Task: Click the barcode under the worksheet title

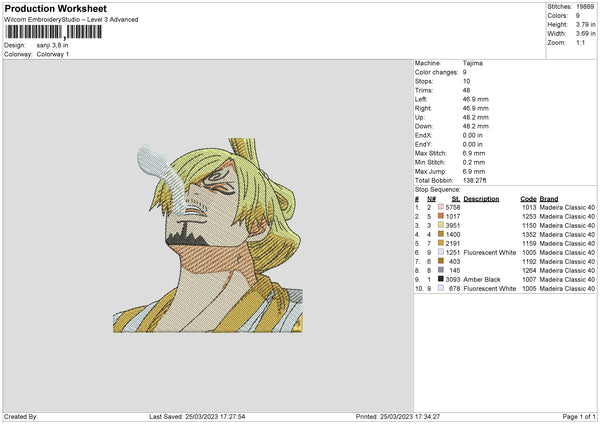Action: click(x=54, y=32)
